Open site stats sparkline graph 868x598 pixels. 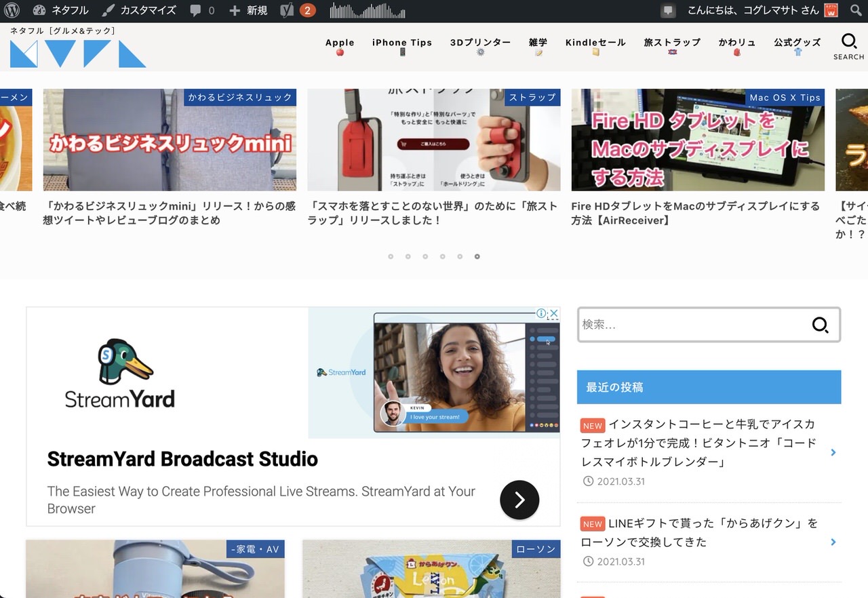[368, 10]
